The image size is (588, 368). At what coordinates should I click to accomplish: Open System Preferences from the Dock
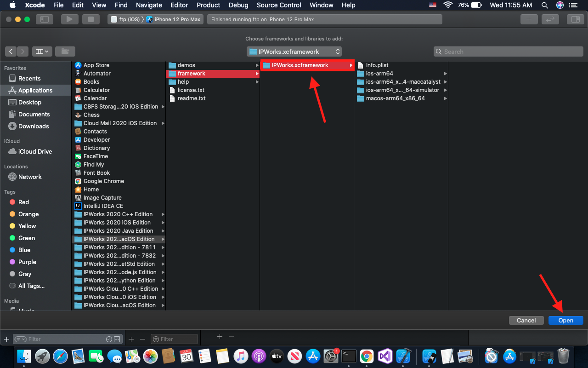click(331, 356)
